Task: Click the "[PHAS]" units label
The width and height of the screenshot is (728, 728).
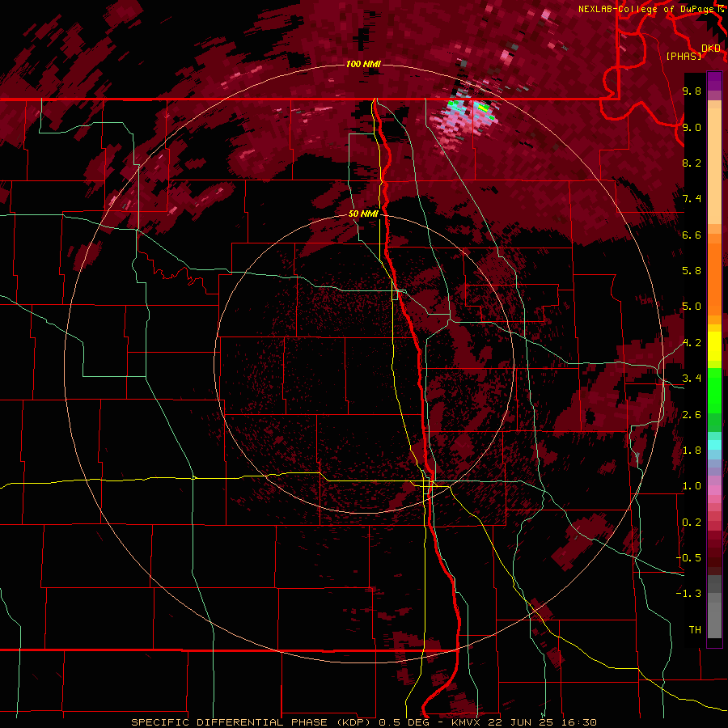Action: 684,56
